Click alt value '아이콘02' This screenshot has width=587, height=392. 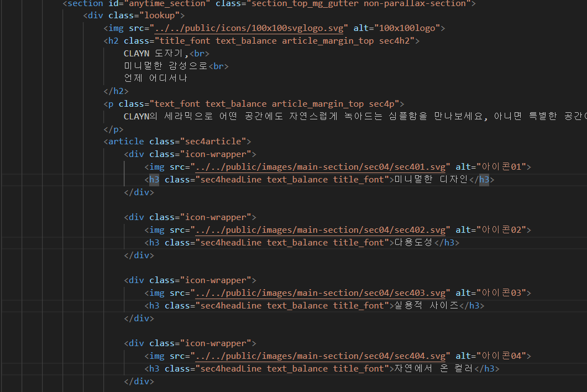501,230
